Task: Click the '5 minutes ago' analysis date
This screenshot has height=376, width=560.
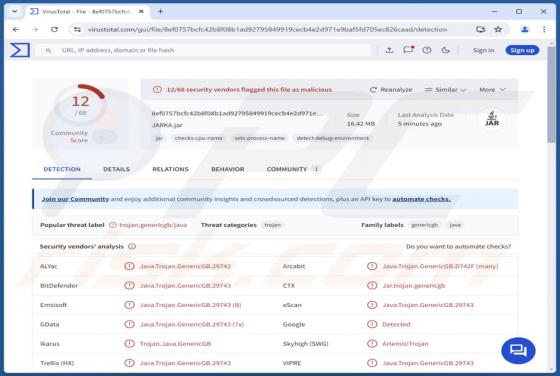Action: 420,124
